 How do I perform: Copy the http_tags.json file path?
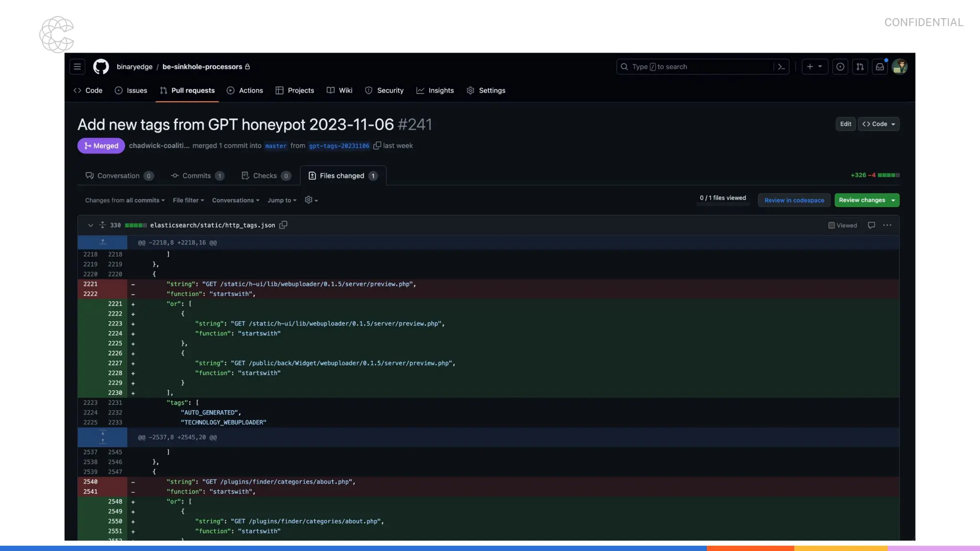click(x=283, y=225)
